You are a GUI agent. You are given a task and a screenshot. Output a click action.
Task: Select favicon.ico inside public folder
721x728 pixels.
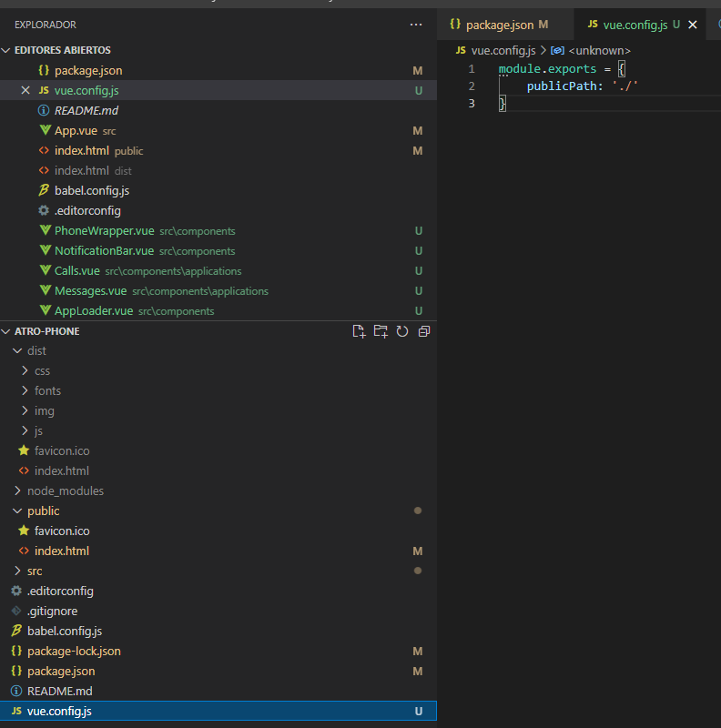point(218,531)
